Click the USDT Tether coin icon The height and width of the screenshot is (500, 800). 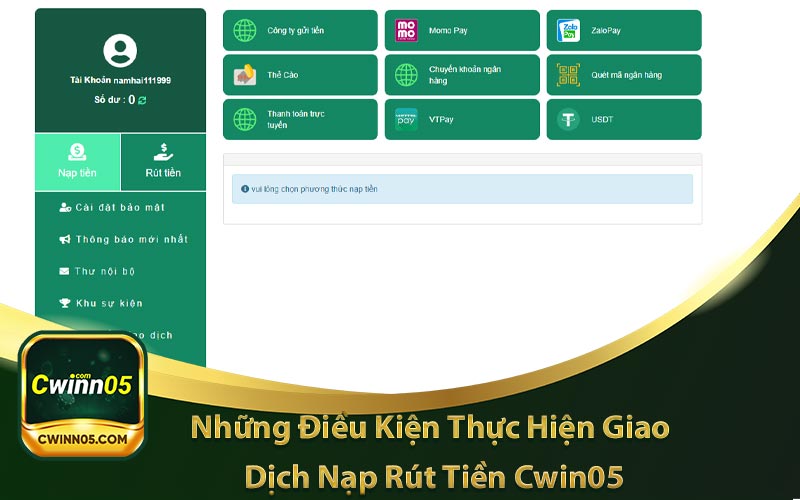tap(568, 119)
